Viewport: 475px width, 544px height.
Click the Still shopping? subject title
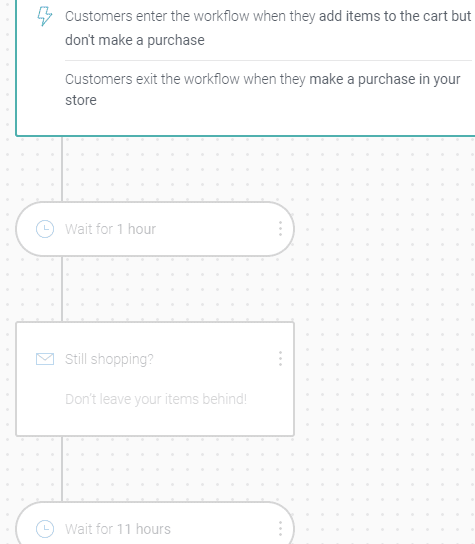pyautogui.click(x=109, y=359)
